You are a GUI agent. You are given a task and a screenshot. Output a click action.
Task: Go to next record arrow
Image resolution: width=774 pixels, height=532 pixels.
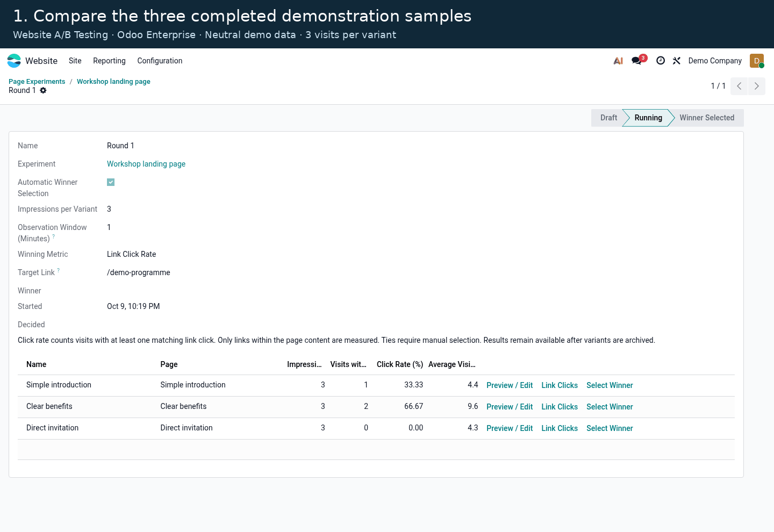[x=757, y=86]
